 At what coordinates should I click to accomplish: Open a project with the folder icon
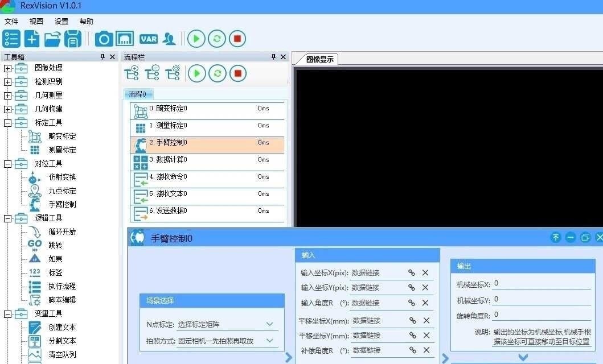52,39
